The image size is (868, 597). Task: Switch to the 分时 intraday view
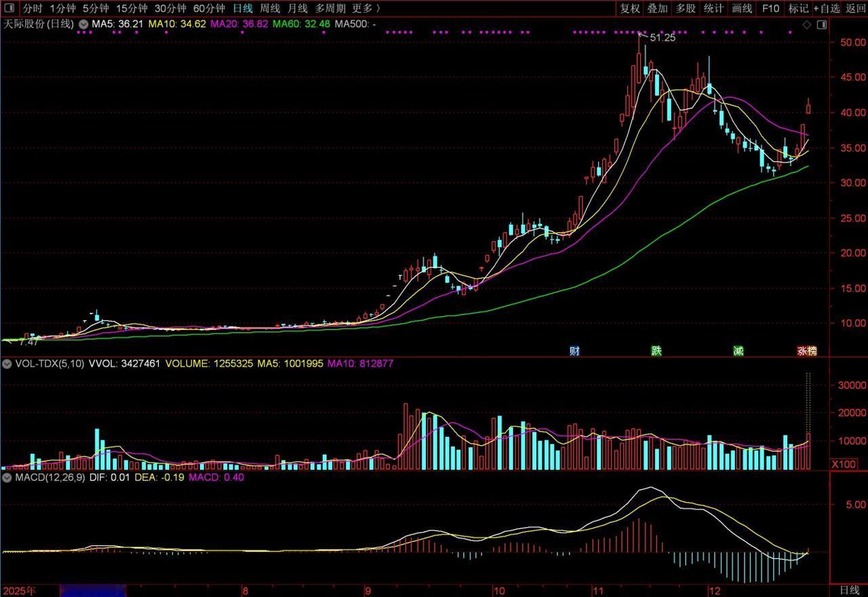tap(32, 8)
